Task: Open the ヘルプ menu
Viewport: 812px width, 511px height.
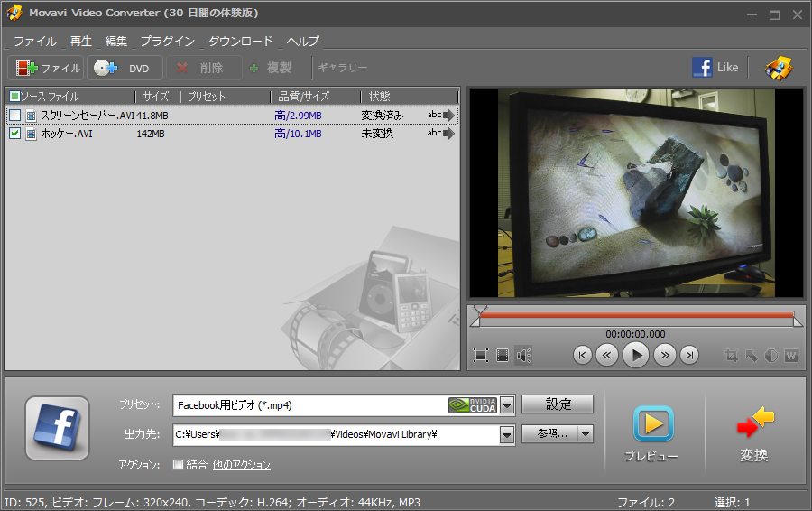Action: pos(303,41)
